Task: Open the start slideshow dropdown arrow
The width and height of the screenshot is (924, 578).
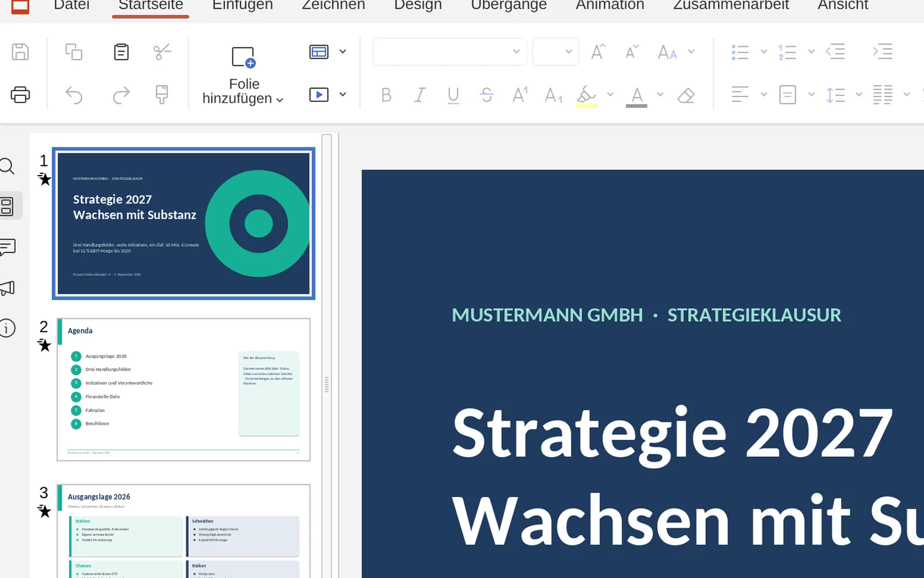Action: click(343, 95)
